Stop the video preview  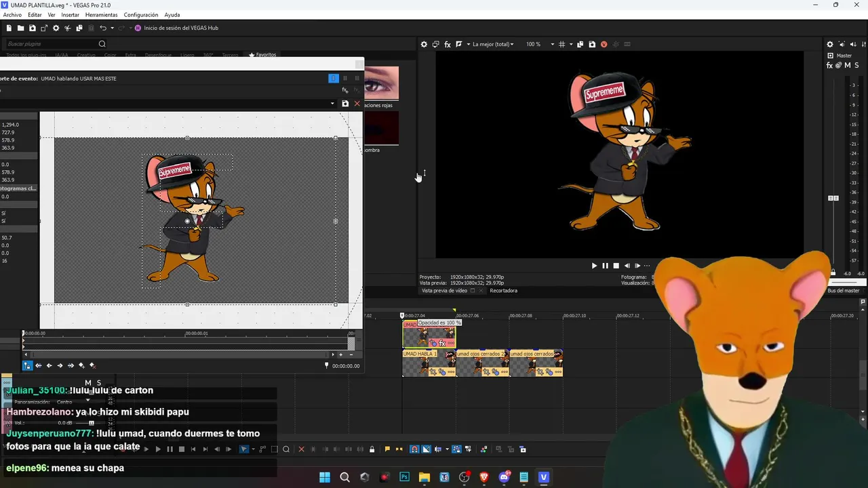coord(616,266)
